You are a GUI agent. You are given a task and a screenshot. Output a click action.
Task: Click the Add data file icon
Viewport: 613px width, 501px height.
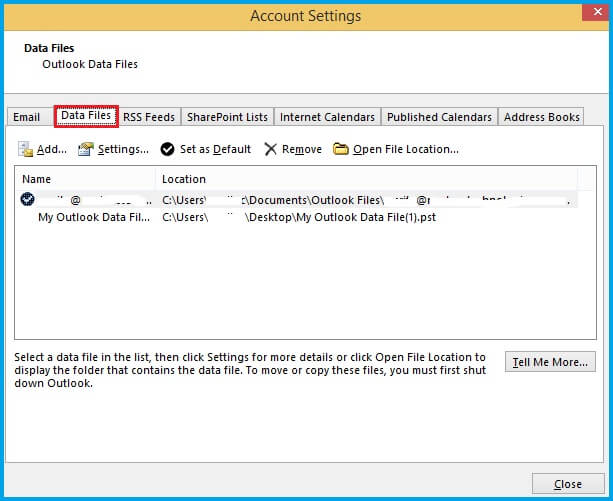tap(25, 149)
